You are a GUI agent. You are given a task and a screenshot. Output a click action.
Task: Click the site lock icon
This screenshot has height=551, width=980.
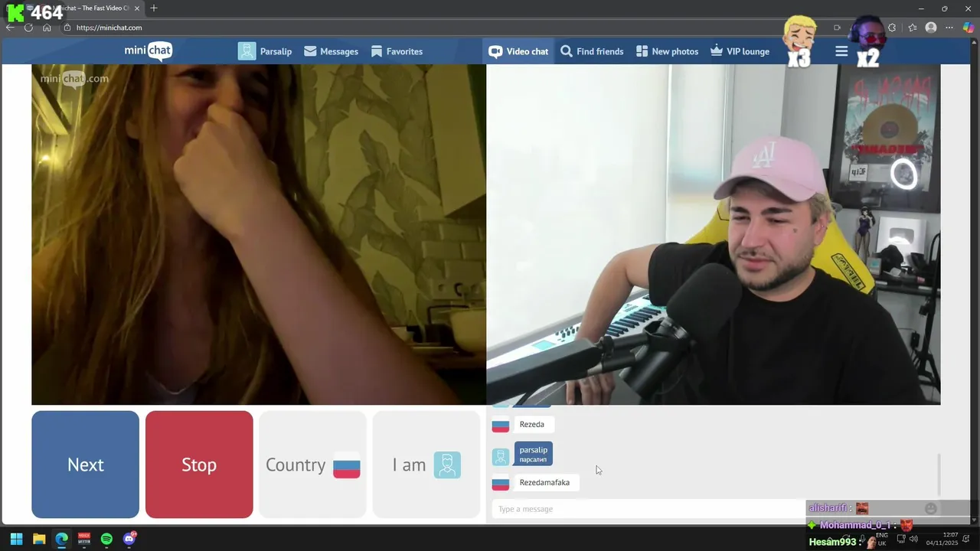[x=67, y=28]
